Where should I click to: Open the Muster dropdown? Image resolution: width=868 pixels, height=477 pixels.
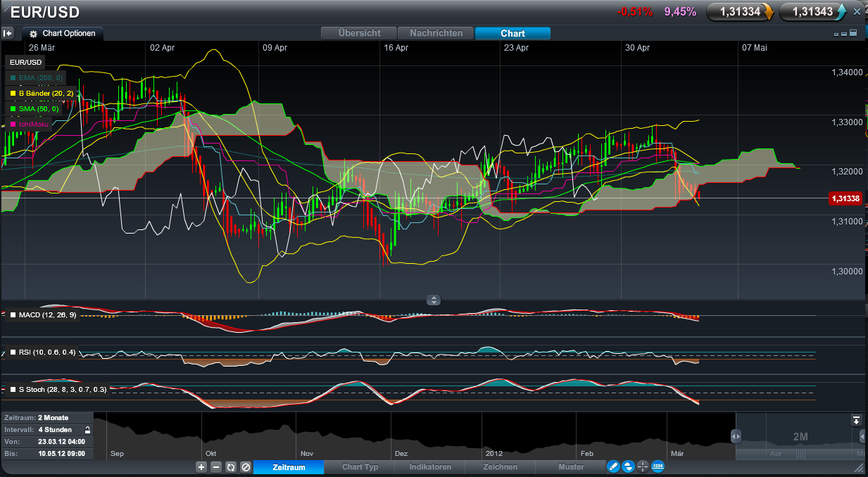point(571,466)
